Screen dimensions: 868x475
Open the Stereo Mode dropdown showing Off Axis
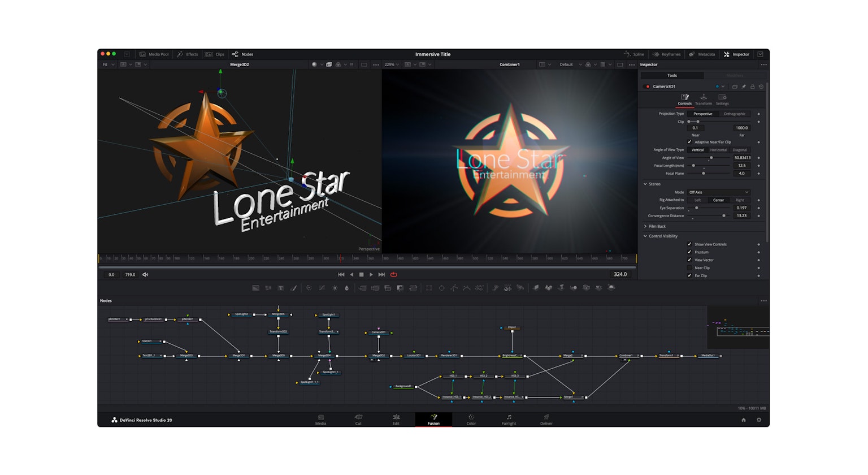[x=720, y=192]
